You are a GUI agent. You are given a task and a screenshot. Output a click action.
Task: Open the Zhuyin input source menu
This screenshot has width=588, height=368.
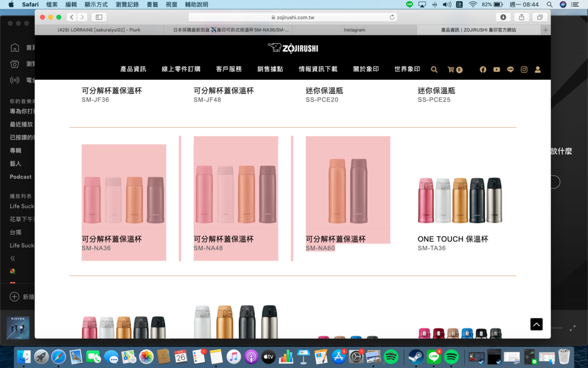(x=459, y=5)
